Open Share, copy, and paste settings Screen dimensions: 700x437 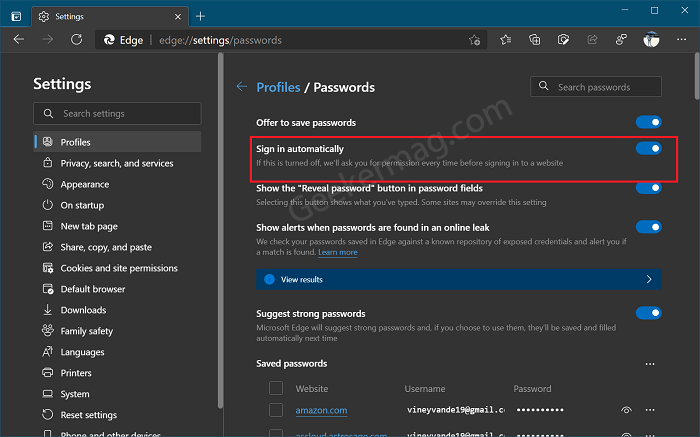click(x=117, y=247)
